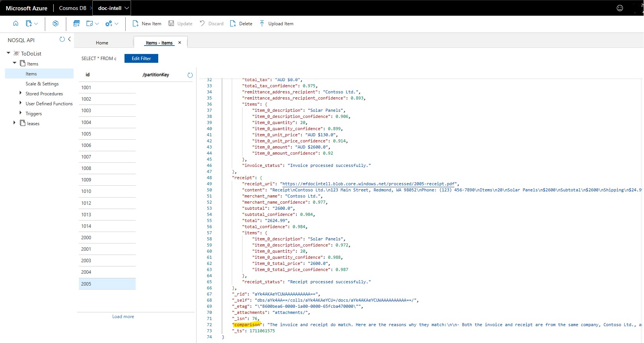Select item with id 2005

coord(107,284)
